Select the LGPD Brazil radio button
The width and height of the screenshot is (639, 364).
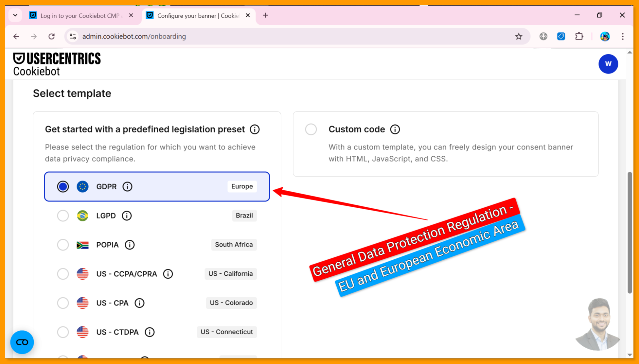[x=63, y=216]
